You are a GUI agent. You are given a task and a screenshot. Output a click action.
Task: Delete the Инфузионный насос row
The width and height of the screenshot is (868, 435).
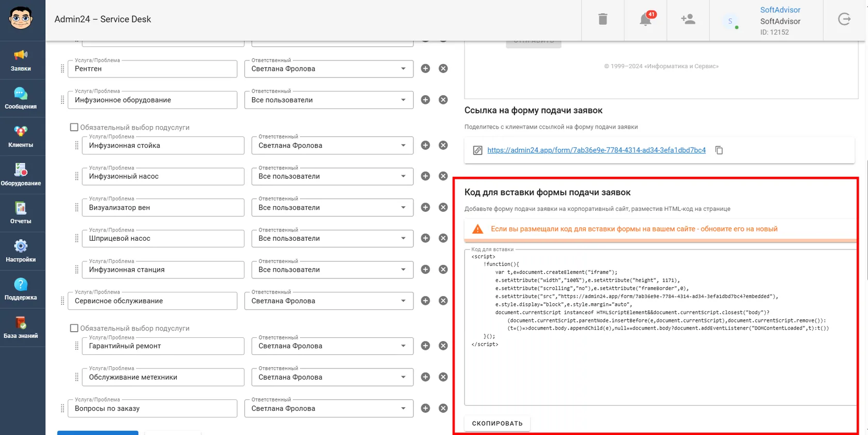point(443,176)
